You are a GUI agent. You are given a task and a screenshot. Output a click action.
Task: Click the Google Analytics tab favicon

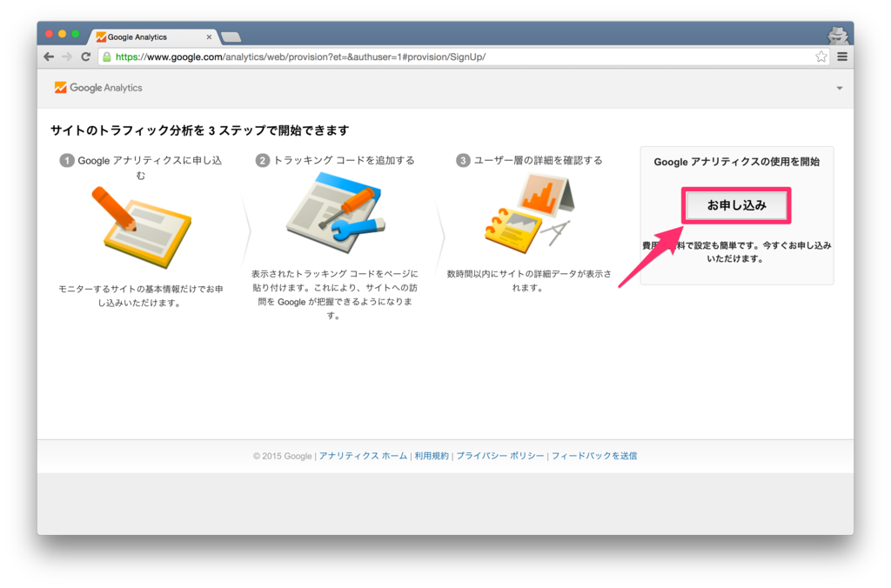coord(101,37)
